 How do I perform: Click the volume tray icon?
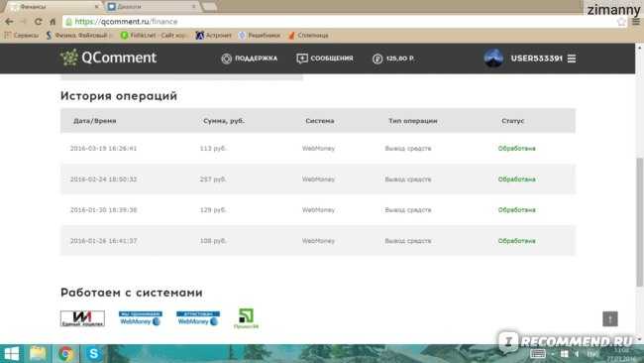pos(577,354)
